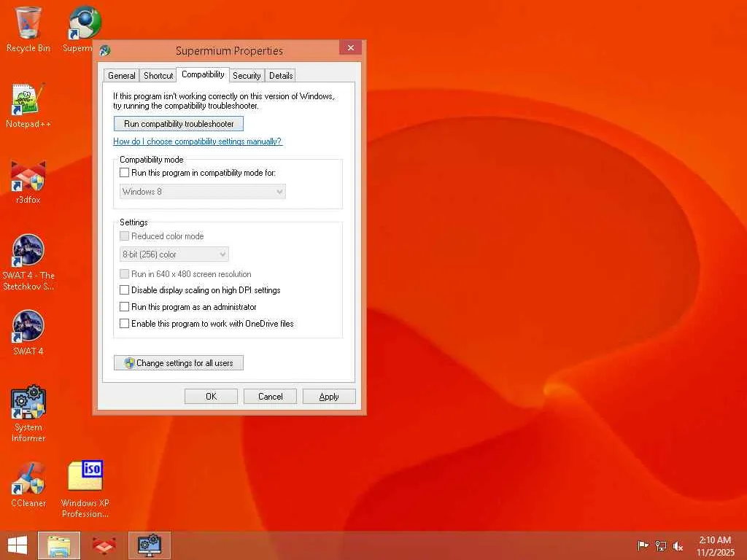
Task: Click Run compatibility troubleshooter button
Action: tap(179, 124)
